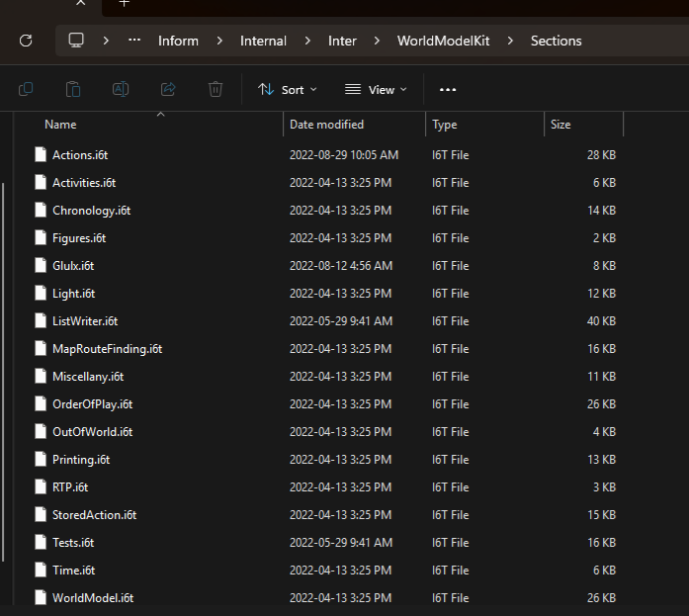Click the file icon beside Glulx.i6t
Image resolution: width=689 pixels, height=616 pixels.
tap(41, 266)
